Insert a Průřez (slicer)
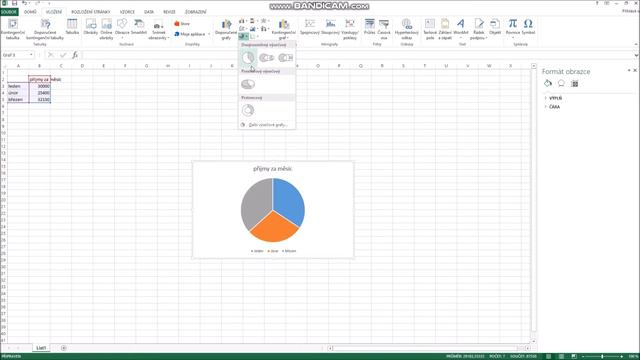640x360 pixels. (370, 27)
